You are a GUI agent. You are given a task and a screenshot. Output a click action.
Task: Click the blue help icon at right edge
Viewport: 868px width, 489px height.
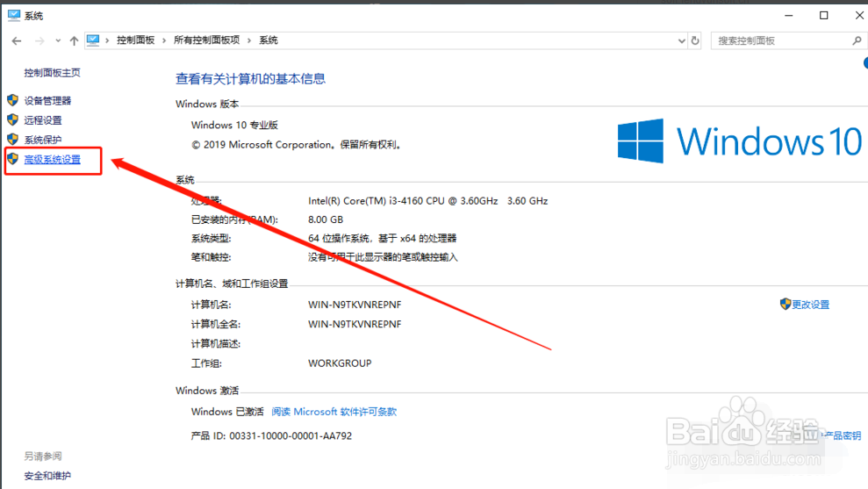(x=865, y=64)
